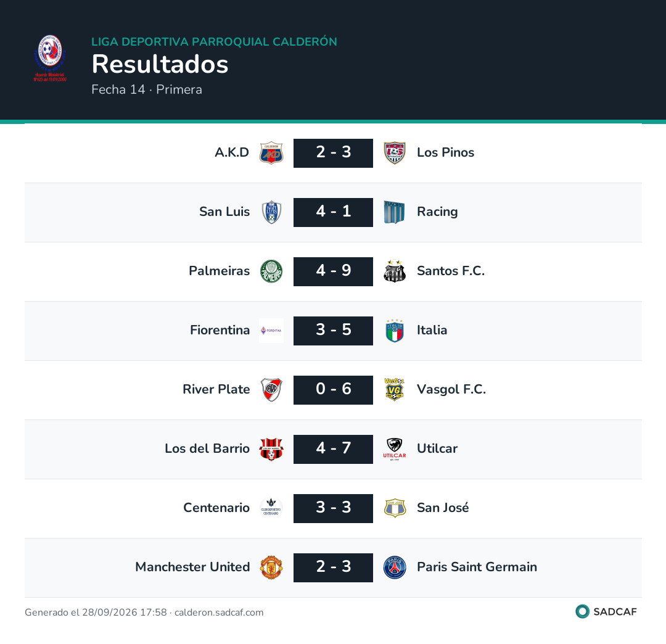
Task: Click the Palmeiras green badge
Action: (271, 271)
